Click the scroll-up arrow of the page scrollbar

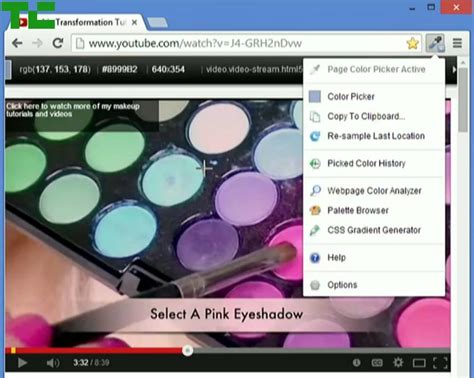pyautogui.click(x=463, y=62)
